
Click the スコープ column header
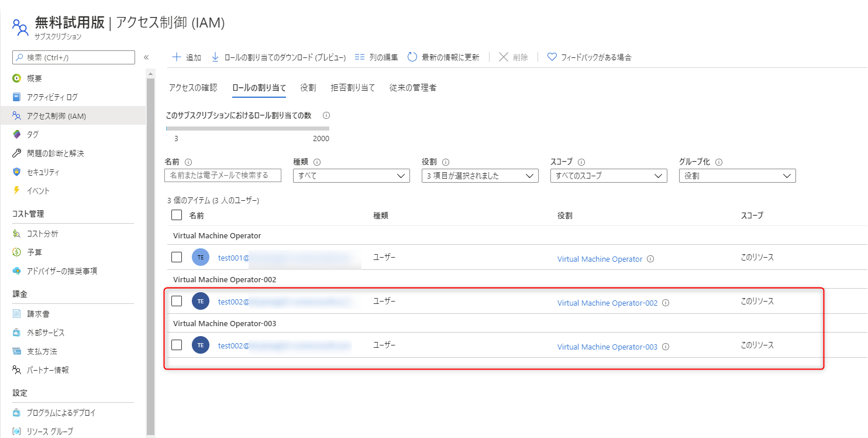[752, 215]
